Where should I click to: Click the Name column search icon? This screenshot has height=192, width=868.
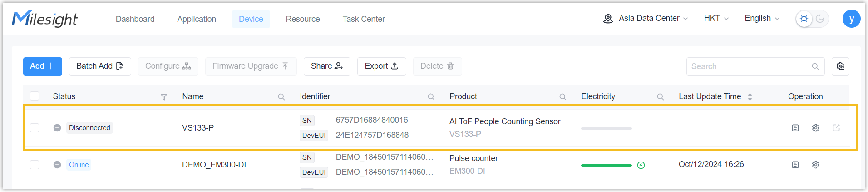281,97
